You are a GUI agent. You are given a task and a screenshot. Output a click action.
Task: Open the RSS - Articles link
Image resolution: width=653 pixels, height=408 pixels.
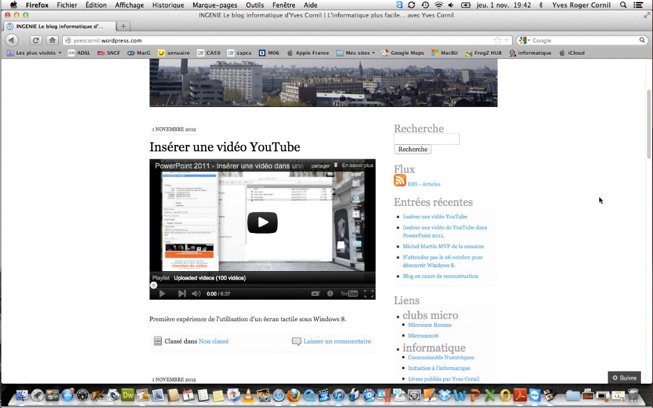coord(424,184)
